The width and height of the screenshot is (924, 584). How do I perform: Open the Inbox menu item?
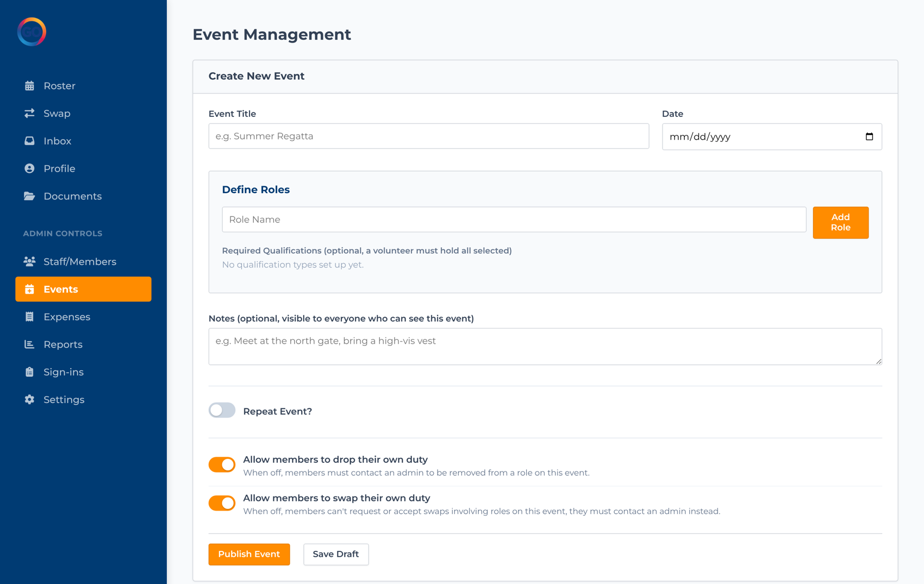click(83, 141)
